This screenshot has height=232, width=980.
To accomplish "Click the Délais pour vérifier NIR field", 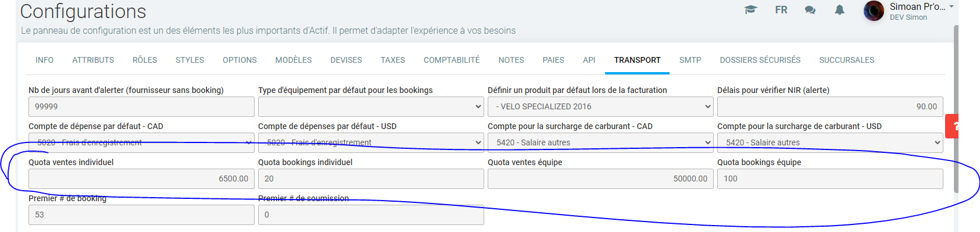I will (x=830, y=106).
